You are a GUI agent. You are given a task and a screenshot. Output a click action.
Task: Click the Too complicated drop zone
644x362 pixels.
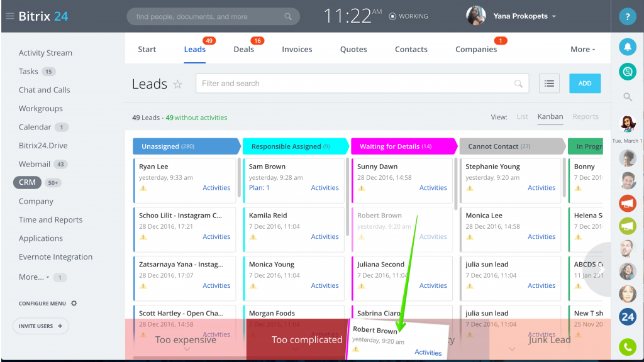pyautogui.click(x=297, y=339)
